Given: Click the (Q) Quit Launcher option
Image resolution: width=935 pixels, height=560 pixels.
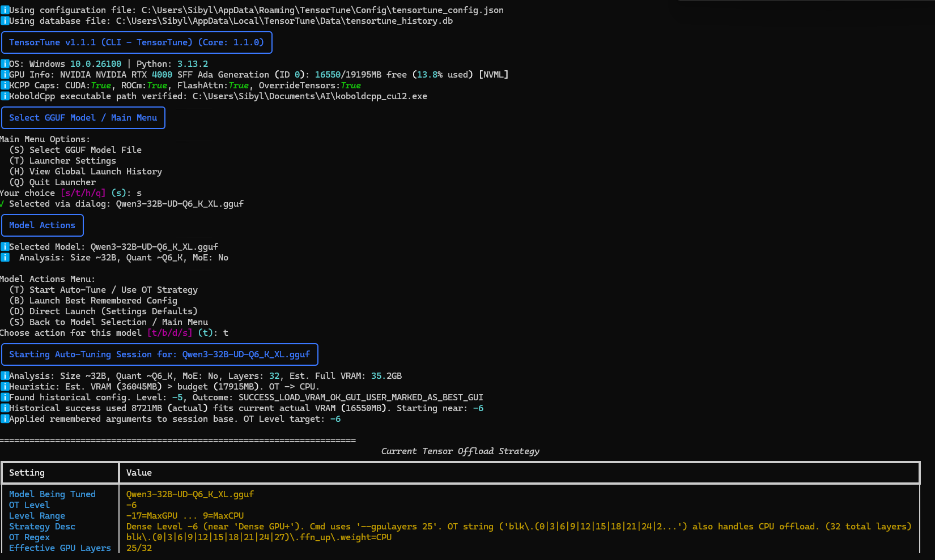Looking at the screenshot, I should [53, 182].
